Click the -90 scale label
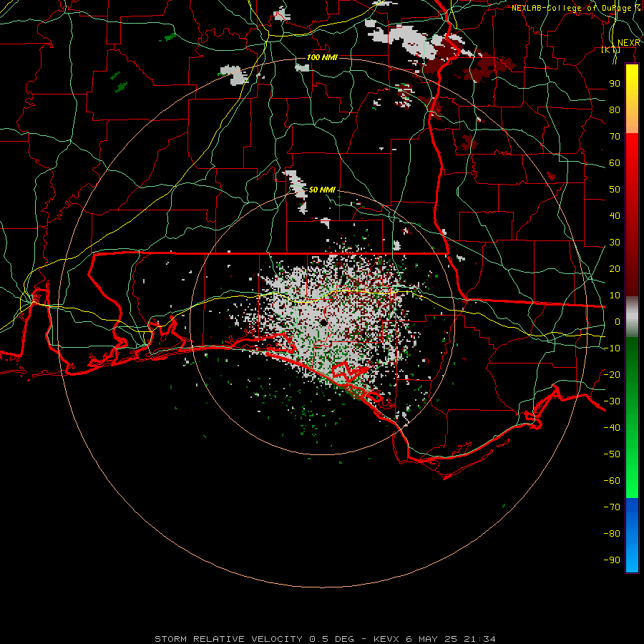 [612, 560]
